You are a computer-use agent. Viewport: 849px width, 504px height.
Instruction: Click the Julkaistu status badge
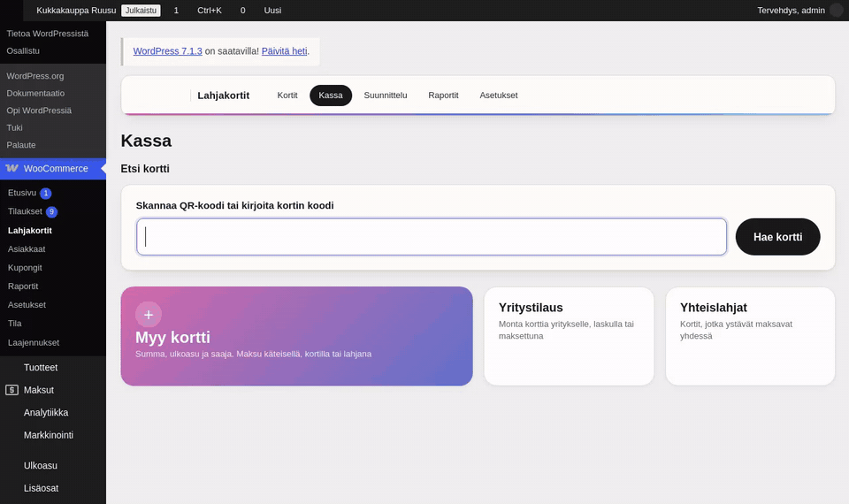click(x=141, y=11)
